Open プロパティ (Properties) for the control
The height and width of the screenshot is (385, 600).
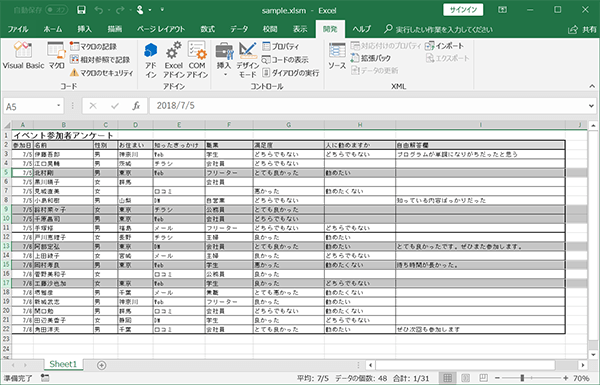pos(281,46)
